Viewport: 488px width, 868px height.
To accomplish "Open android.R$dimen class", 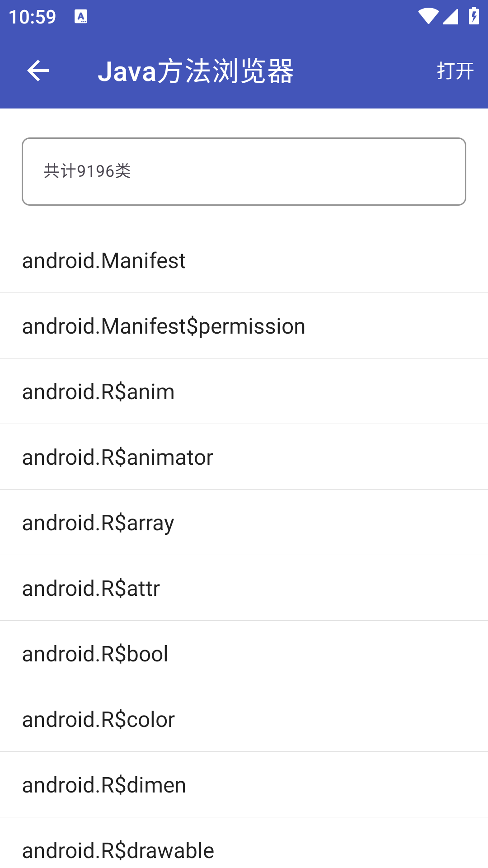I will point(244,785).
